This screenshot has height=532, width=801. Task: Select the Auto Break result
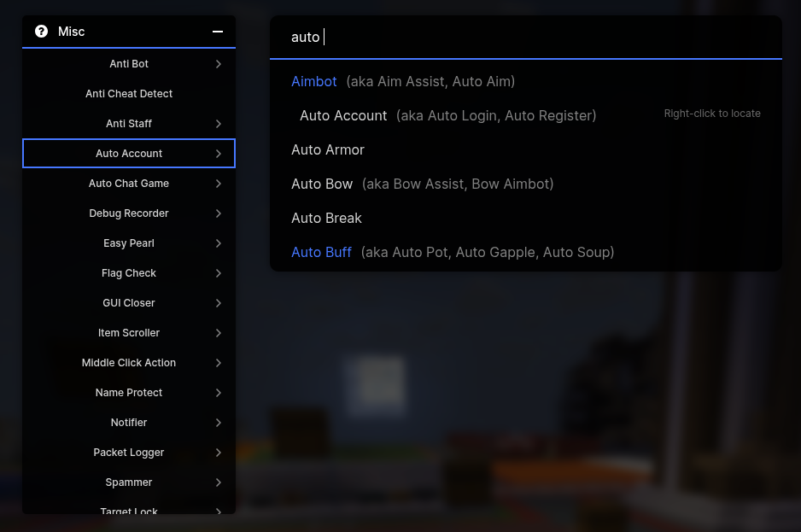pyautogui.click(x=327, y=218)
